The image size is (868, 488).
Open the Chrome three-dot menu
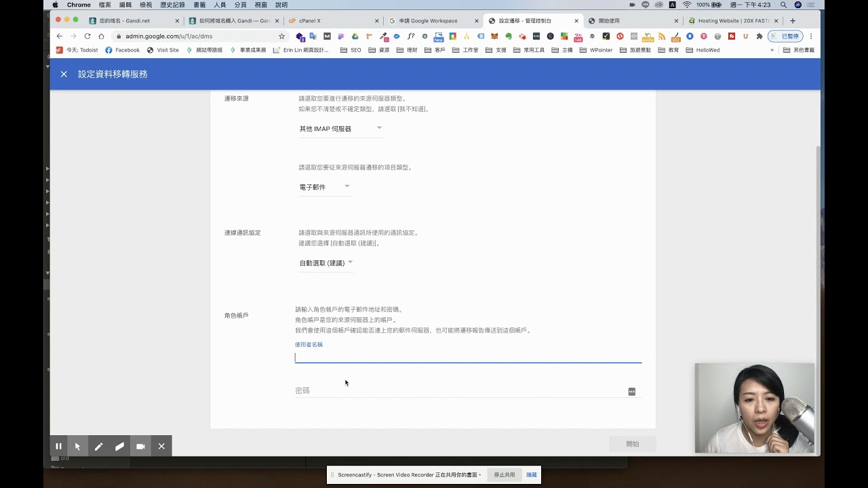coord(811,36)
